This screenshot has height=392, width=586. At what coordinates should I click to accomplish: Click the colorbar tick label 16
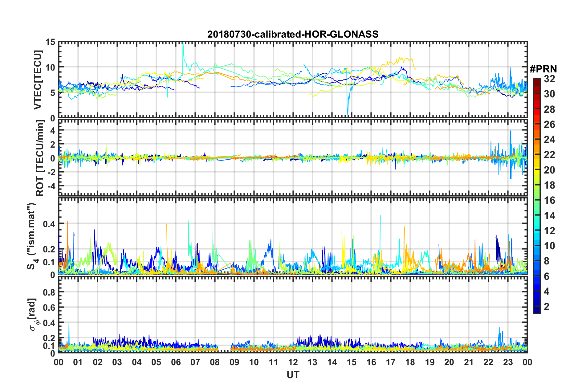click(x=549, y=200)
